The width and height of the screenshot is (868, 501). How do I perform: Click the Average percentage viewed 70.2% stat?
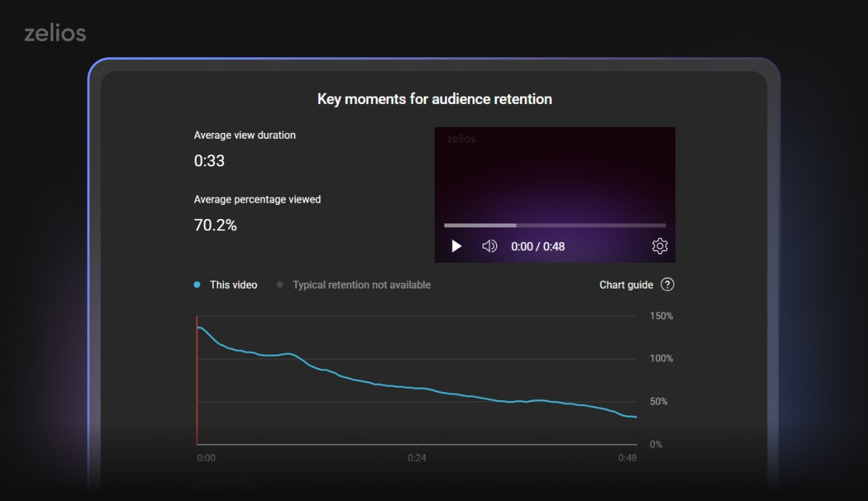216,225
